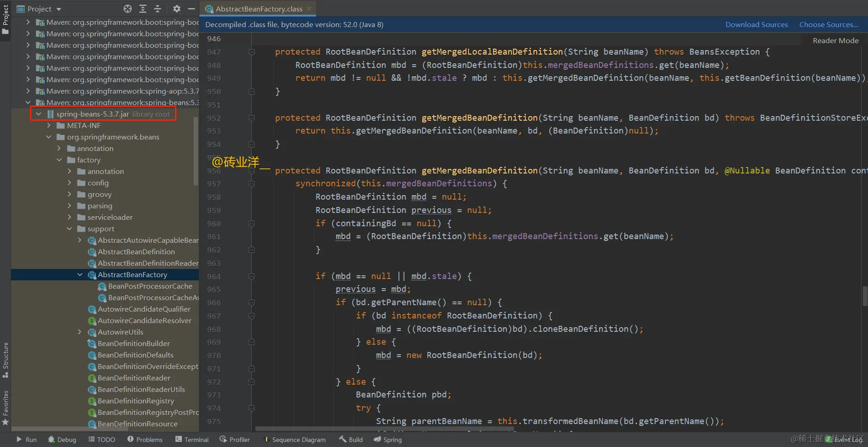The image size is (868, 447).
Task: Select AbstractBeanDefinitionReader class
Action: tap(148, 263)
